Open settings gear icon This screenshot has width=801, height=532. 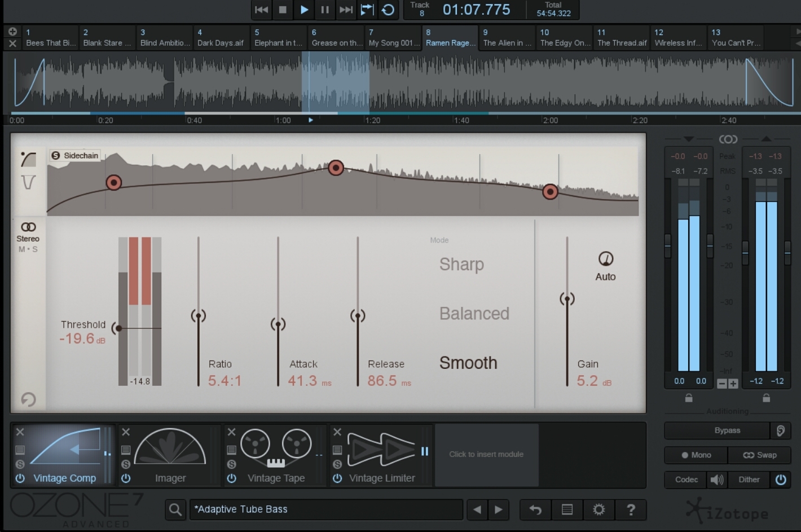click(x=599, y=509)
